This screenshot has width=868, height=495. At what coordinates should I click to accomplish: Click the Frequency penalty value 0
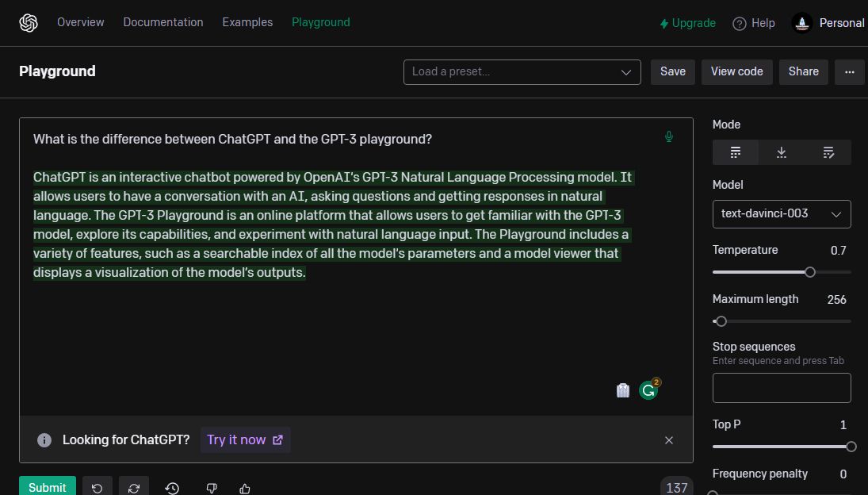pos(843,474)
